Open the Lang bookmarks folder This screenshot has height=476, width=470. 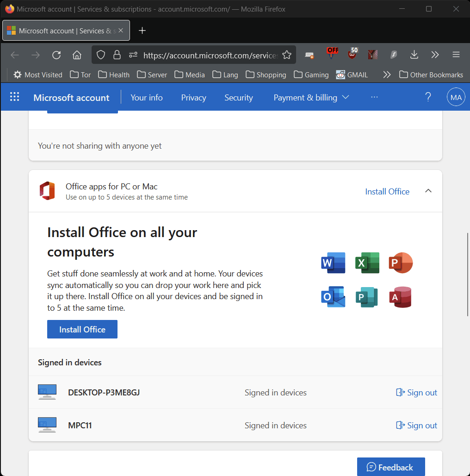point(225,75)
